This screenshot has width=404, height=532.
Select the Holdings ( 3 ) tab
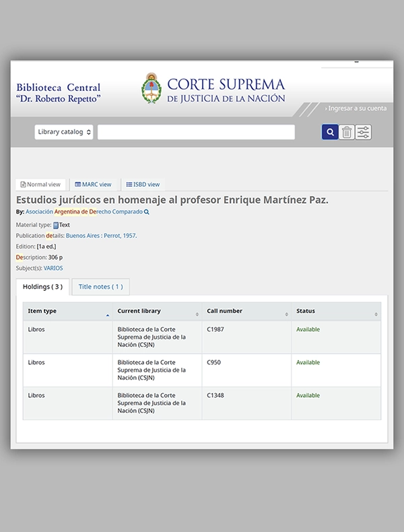tap(42, 287)
